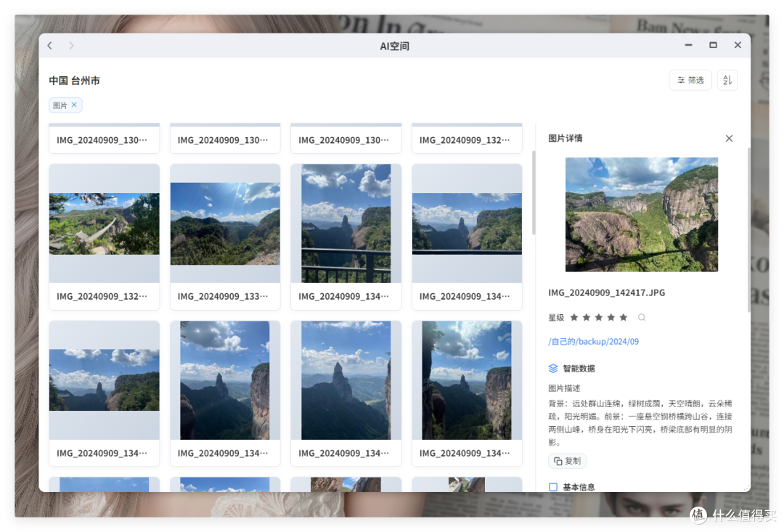Open the 筛选 filter button
784x532 pixels.
click(x=690, y=80)
